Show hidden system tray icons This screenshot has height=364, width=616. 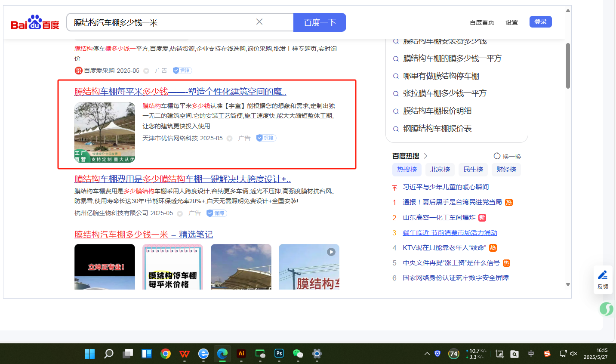427,354
